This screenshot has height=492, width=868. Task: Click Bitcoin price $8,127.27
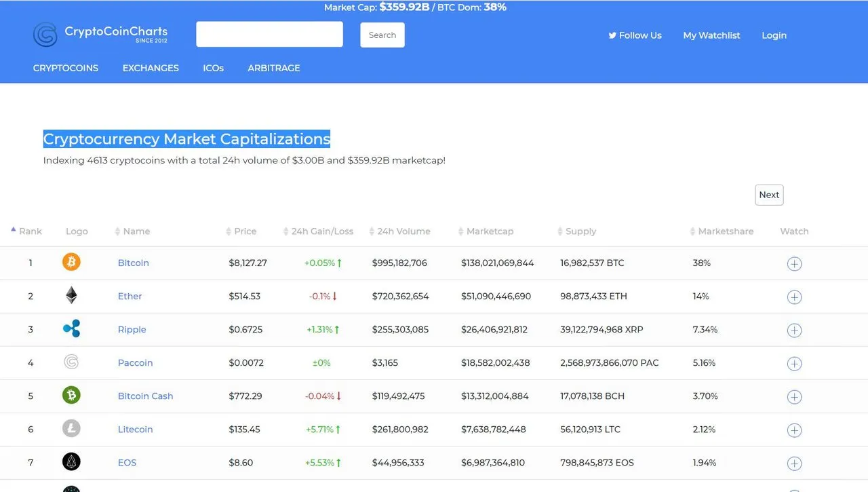248,263
